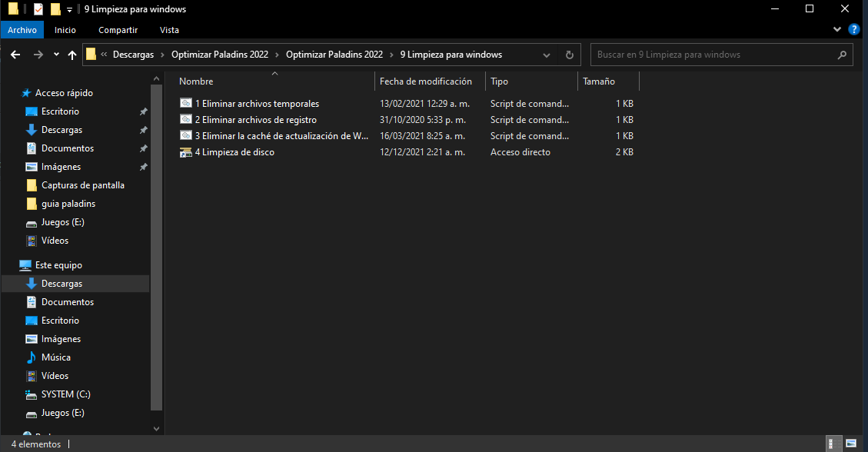Open Imágenes under Acceso rápido
Image resolution: width=868 pixels, height=452 pixels.
(61, 167)
